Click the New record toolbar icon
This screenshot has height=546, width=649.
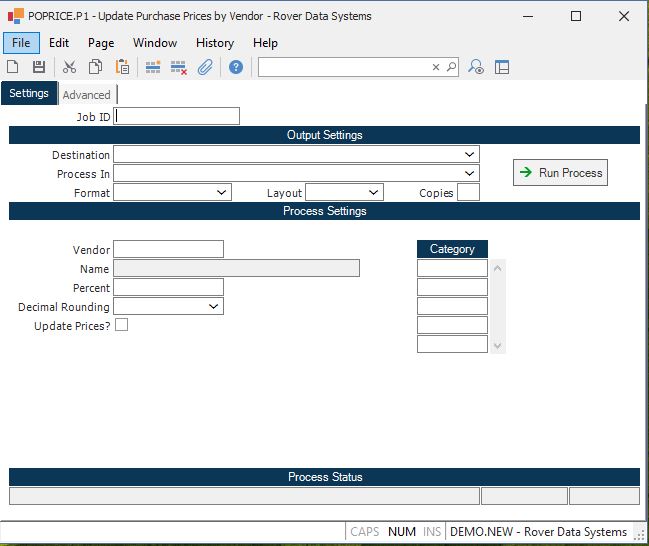click(x=13, y=67)
